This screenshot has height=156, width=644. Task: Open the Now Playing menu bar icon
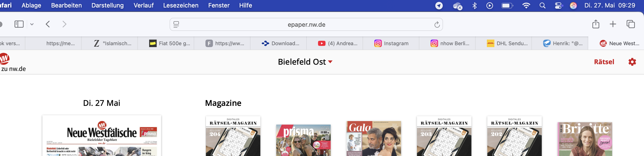(489, 5)
